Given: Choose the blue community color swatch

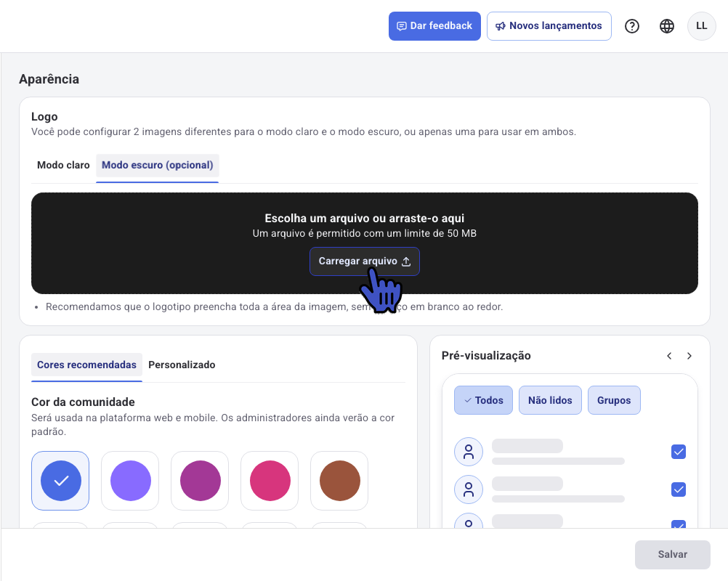Looking at the screenshot, I should (x=60, y=480).
